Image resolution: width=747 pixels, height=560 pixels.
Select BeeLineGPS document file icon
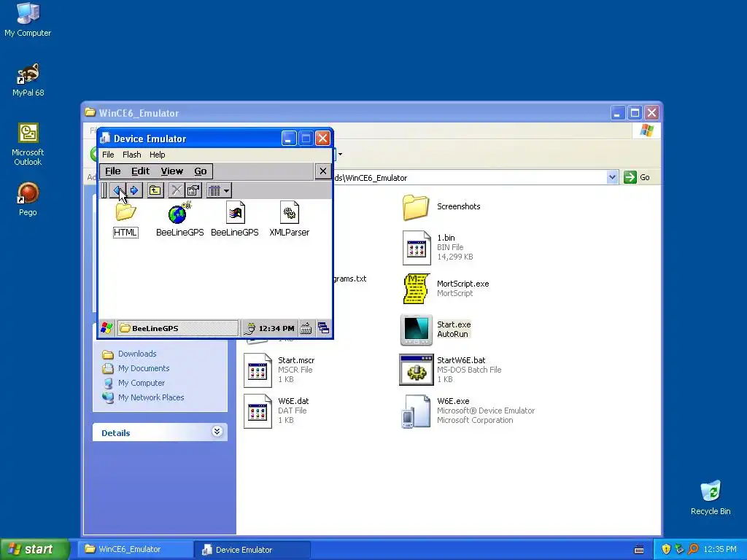(235, 219)
